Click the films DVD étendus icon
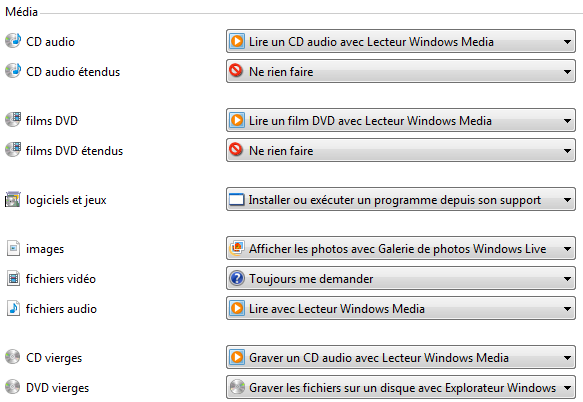This screenshot has width=583, height=402. [13, 150]
